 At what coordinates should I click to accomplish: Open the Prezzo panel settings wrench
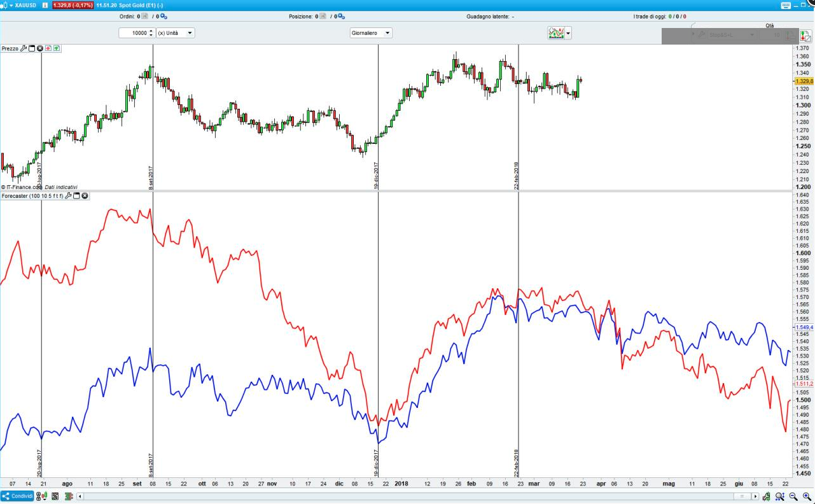pos(24,48)
